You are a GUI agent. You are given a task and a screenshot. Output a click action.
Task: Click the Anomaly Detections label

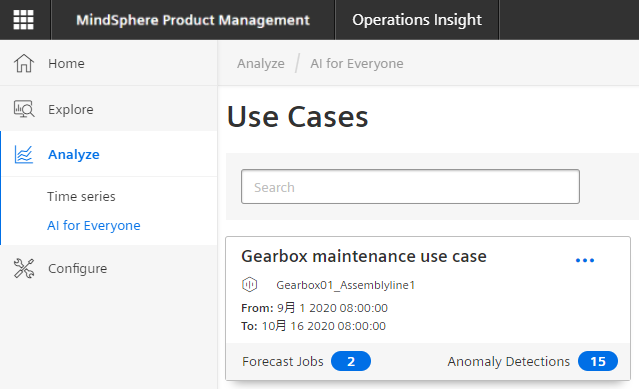pos(509,361)
